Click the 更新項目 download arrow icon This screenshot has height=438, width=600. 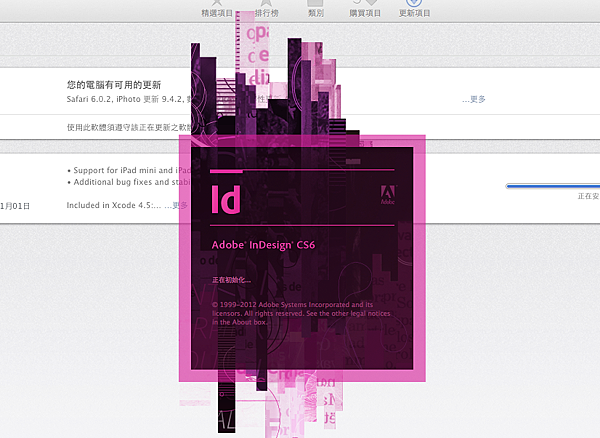tap(414, 3)
